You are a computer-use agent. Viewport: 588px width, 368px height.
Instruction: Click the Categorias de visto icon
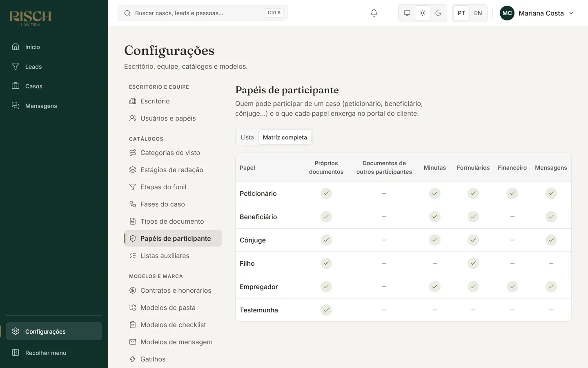(x=133, y=153)
